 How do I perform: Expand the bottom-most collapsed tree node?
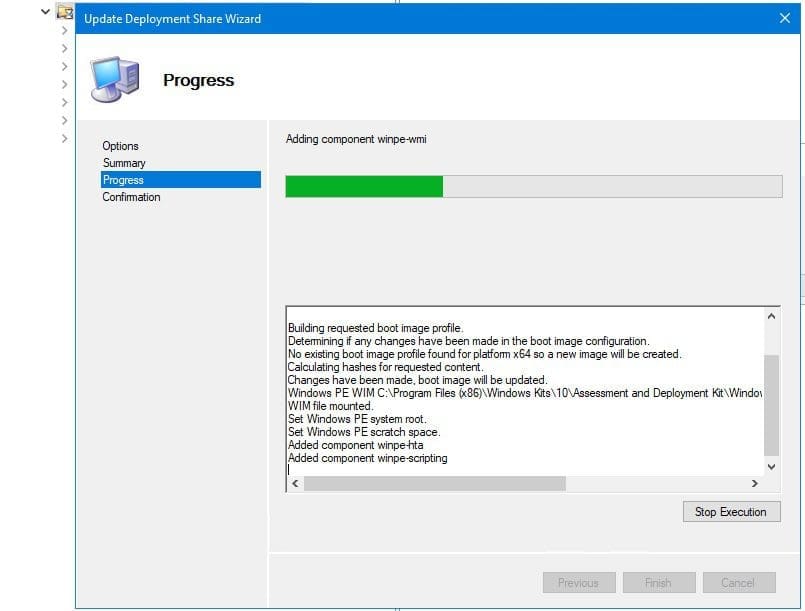coord(65,138)
